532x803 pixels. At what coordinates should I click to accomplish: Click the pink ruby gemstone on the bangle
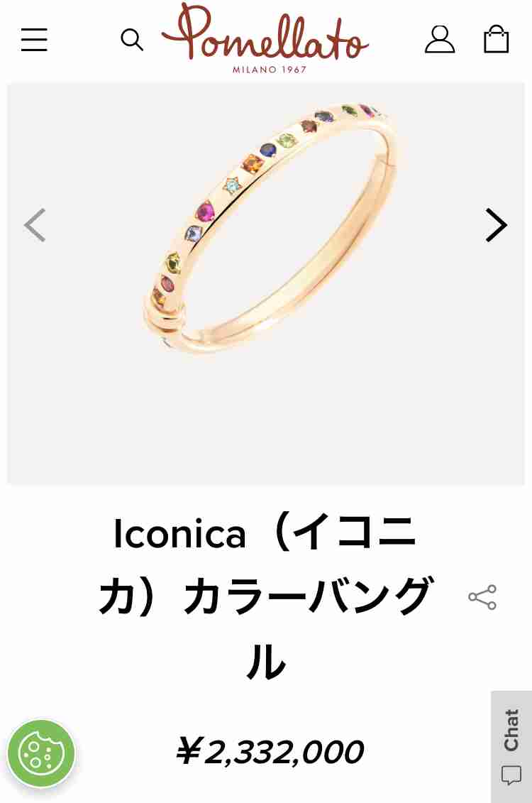coord(205,211)
